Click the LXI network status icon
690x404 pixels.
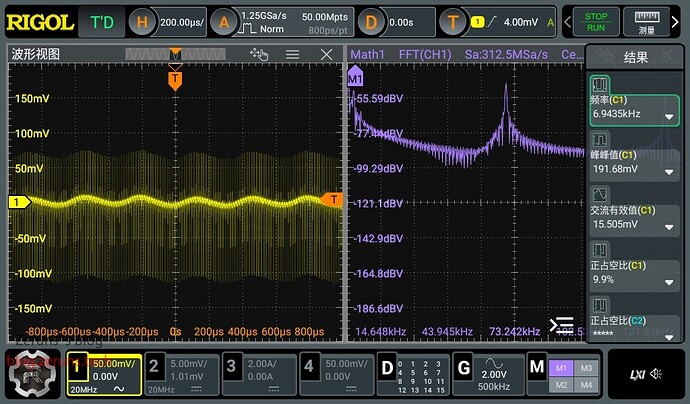tap(637, 374)
